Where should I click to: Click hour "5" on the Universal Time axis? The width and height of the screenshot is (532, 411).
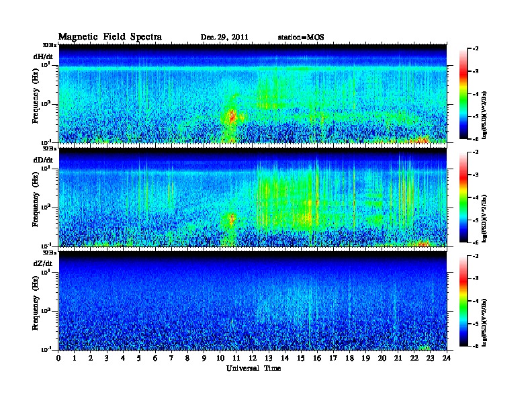click(139, 359)
